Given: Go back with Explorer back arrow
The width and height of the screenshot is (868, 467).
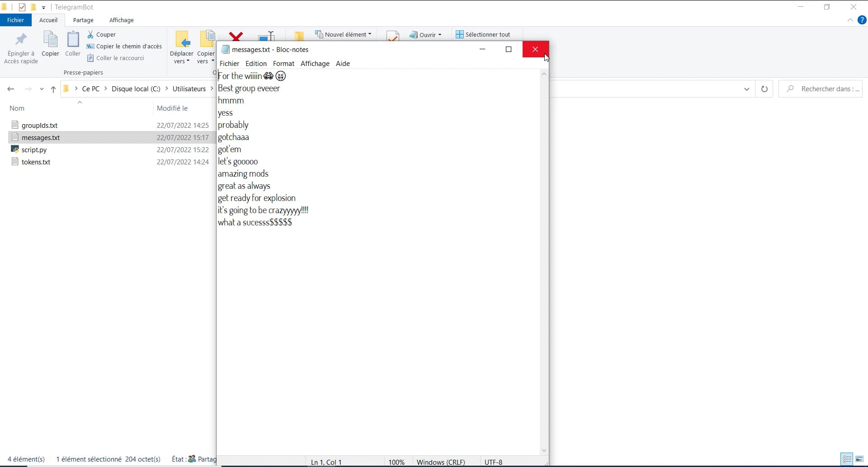Looking at the screenshot, I should (x=11, y=89).
